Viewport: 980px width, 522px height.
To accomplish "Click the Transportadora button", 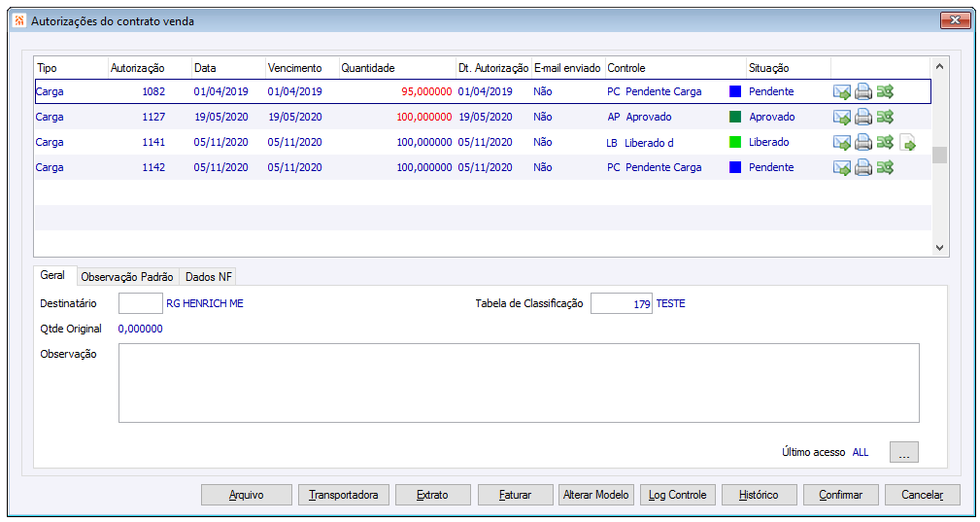I will (x=344, y=495).
